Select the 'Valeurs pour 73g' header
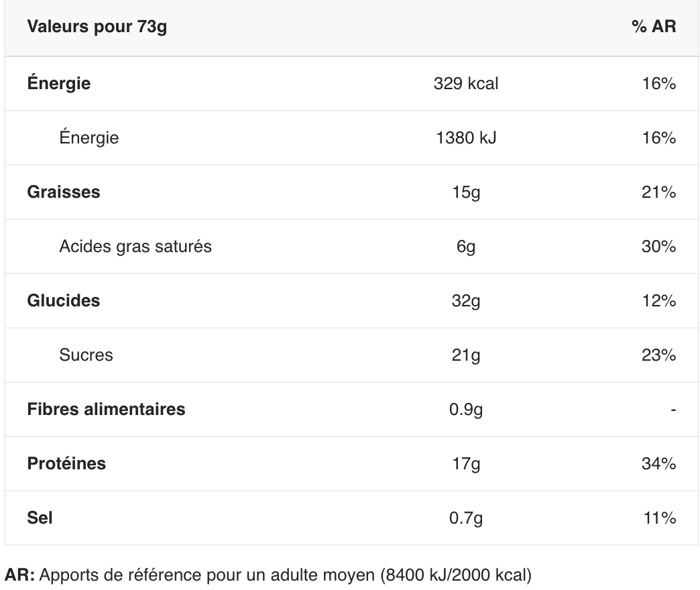This screenshot has width=700, height=590. (x=97, y=27)
